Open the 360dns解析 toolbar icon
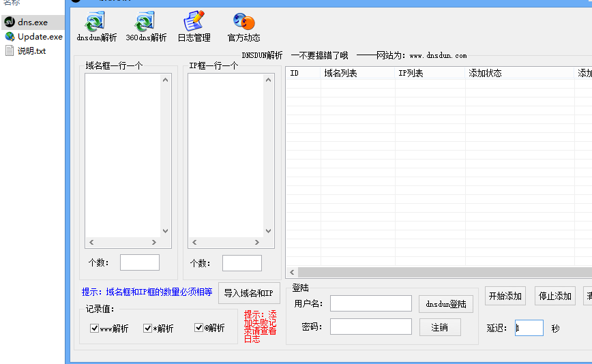Image resolution: width=592 pixels, height=364 pixels. coord(146,26)
